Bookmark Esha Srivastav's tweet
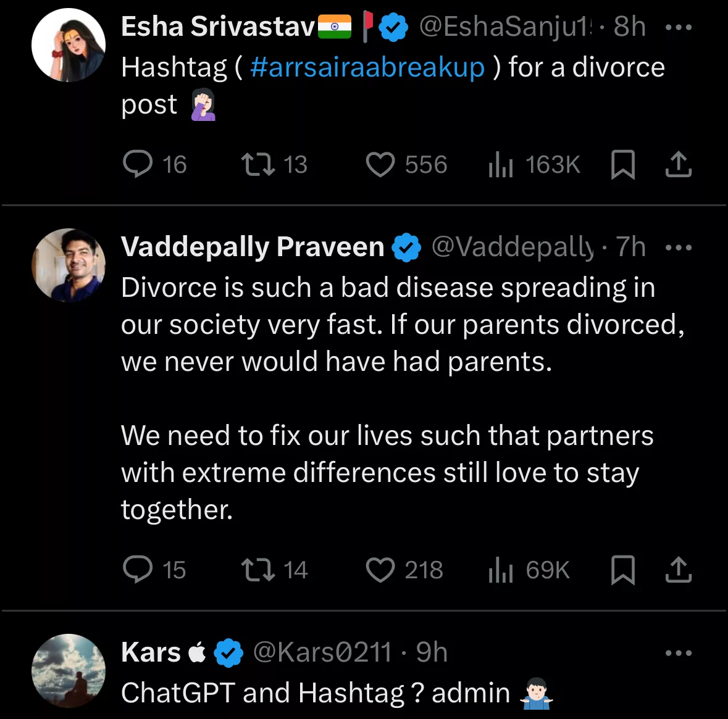728x719 pixels. (x=622, y=165)
